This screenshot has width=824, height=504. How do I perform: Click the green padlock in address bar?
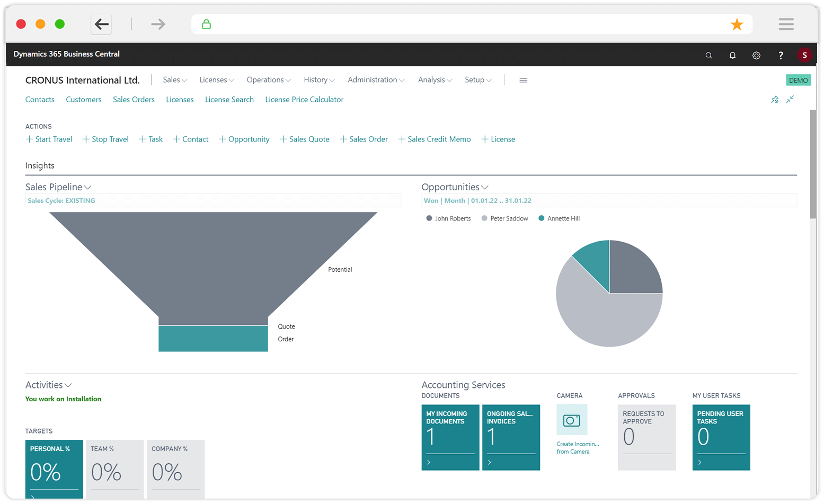[x=206, y=24]
